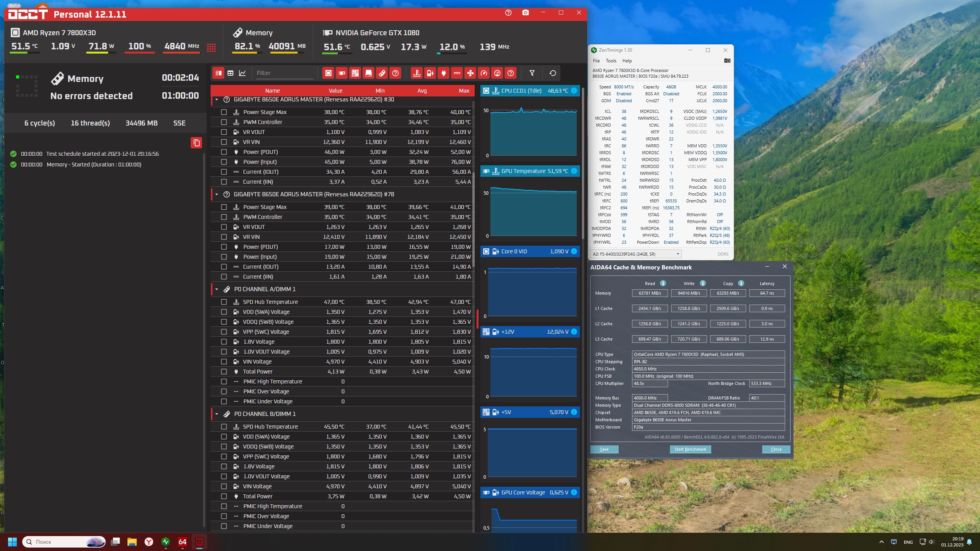980x551 pixels.
Task: Enable the Power Stage Max checkbox in group #78
Action: [x=224, y=207]
